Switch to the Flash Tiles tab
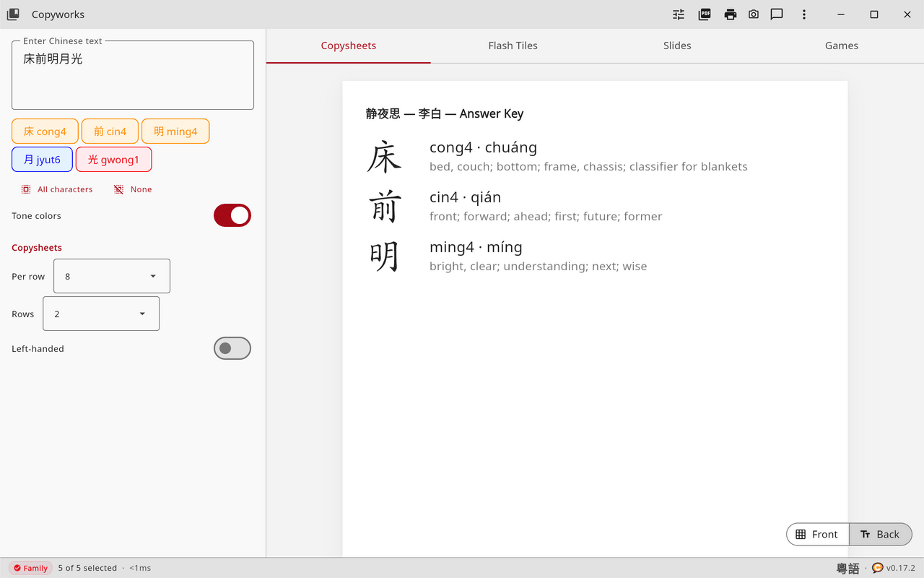924x578 pixels. (x=513, y=46)
